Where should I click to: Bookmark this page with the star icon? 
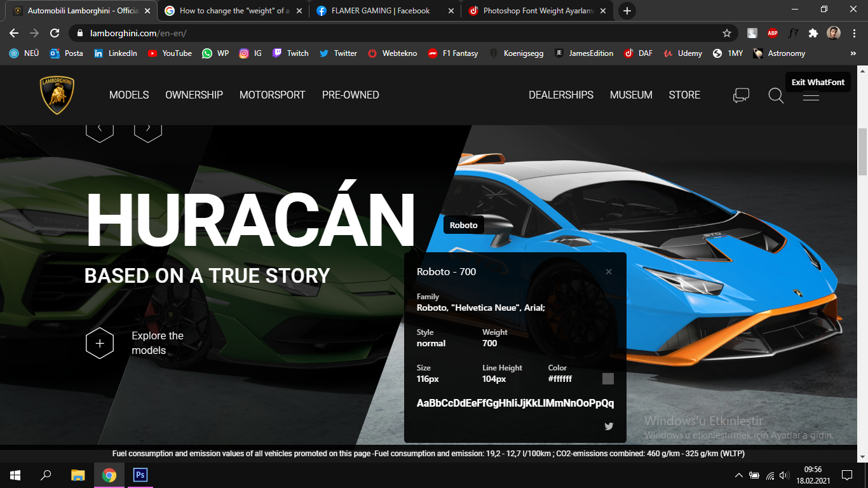[727, 33]
